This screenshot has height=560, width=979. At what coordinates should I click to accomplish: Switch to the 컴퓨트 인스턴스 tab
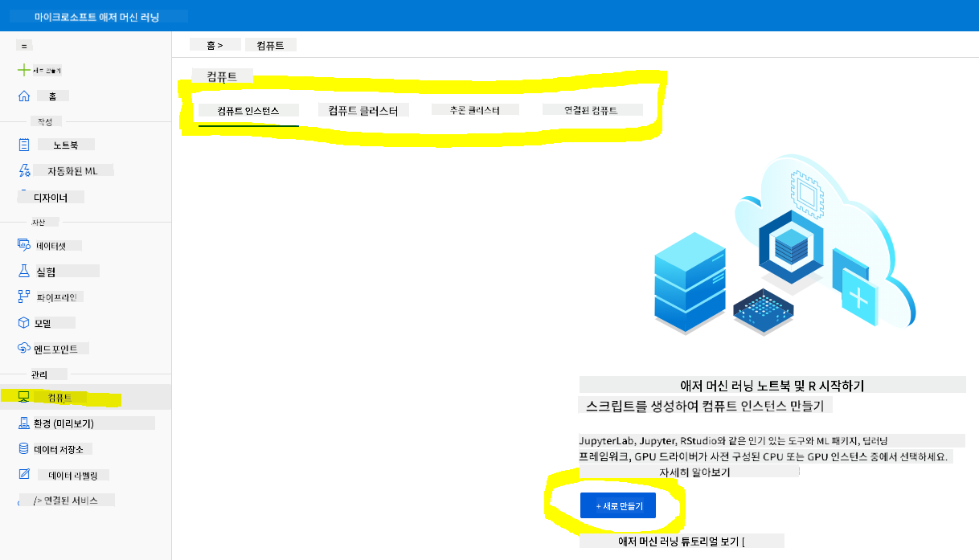[x=248, y=111]
